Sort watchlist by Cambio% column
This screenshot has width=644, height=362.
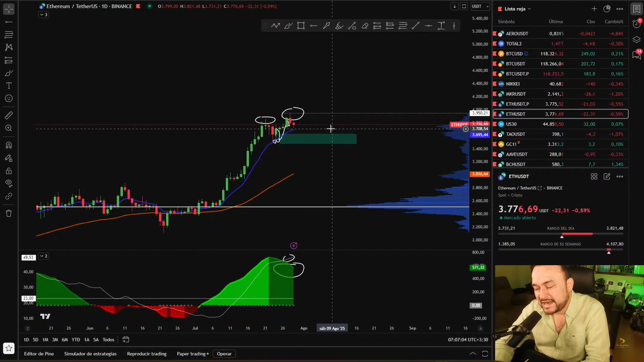pyautogui.click(x=614, y=22)
